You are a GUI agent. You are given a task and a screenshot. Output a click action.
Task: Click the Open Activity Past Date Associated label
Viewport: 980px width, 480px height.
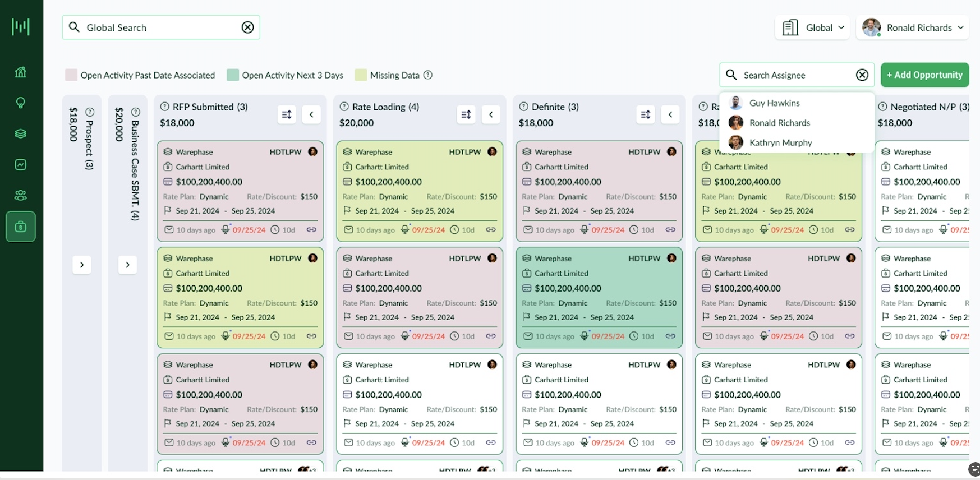[x=148, y=75]
